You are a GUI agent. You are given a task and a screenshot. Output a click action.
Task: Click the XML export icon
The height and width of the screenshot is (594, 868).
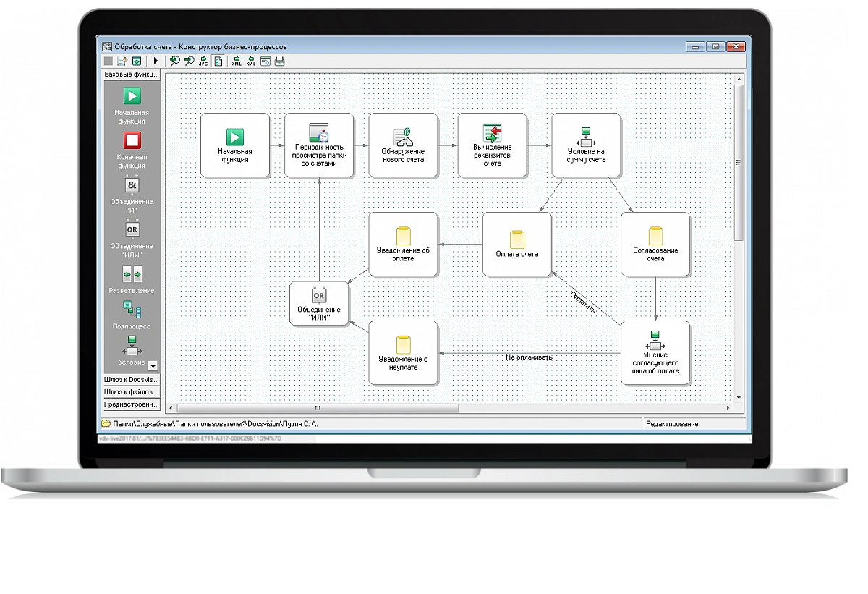click(237, 61)
